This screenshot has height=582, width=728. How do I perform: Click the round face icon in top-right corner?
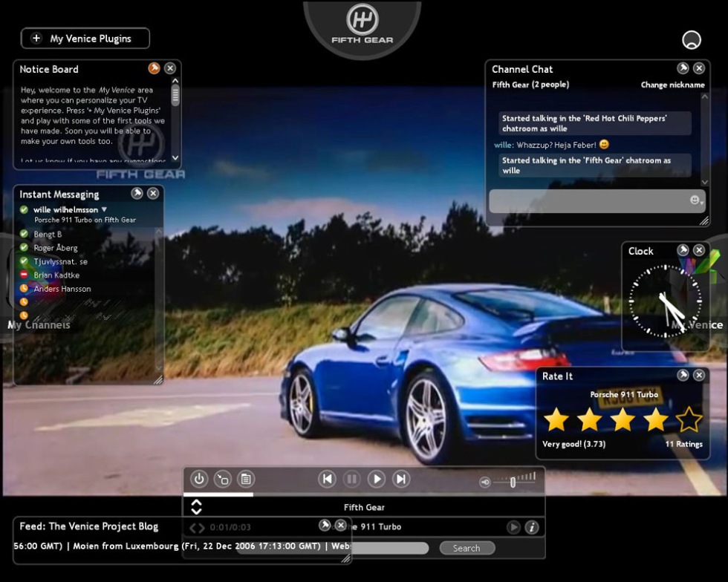click(692, 40)
